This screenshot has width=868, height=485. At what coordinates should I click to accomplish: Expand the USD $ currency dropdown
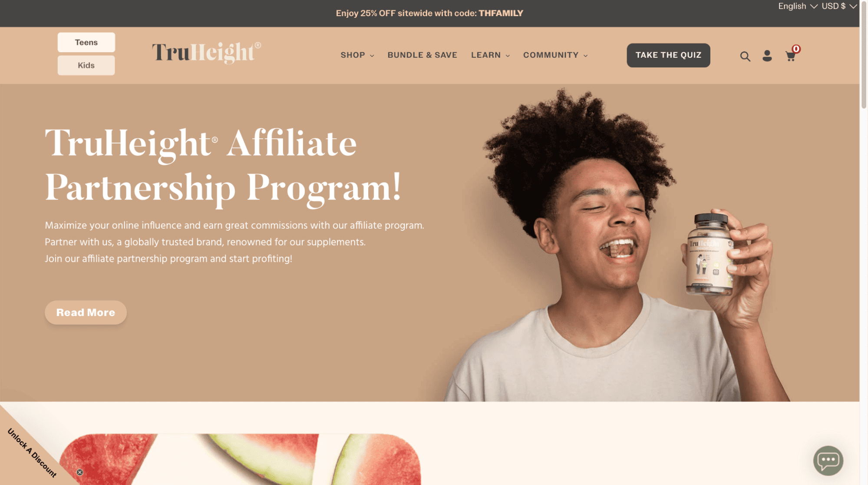point(839,6)
